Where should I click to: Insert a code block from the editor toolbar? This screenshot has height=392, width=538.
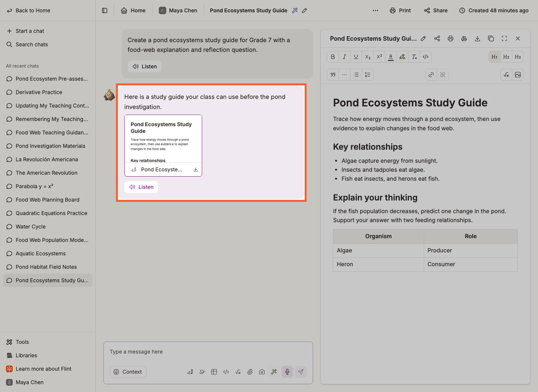(426, 57)
